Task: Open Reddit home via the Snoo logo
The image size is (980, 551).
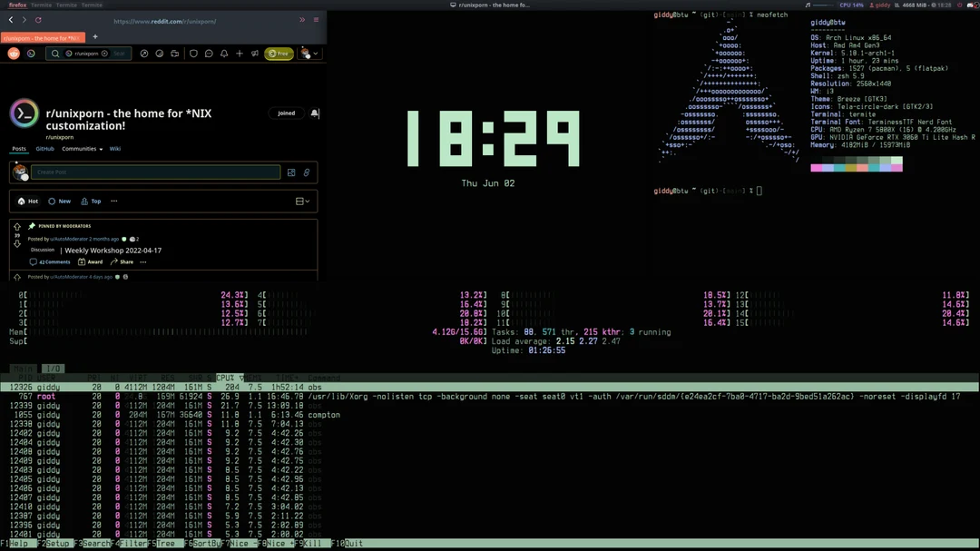Action: click(12, 53)
